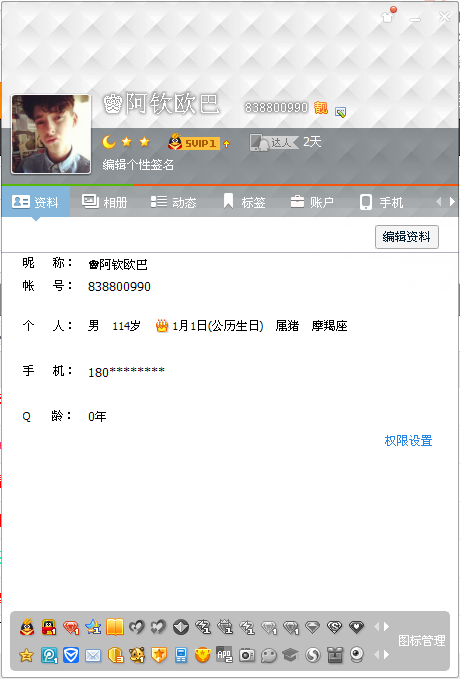Open the QQ Mail envelope icon

click(93, 656)
